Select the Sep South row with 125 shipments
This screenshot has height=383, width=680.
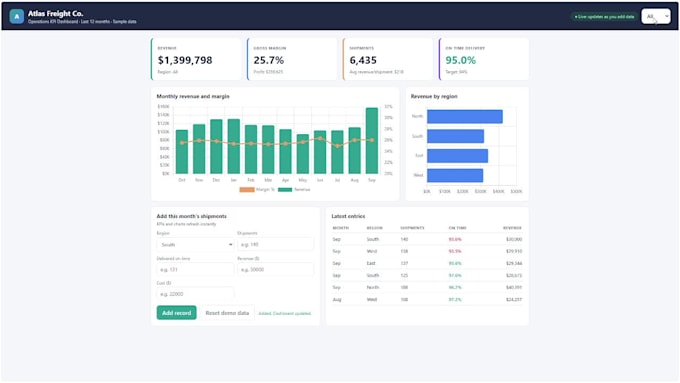(x=427, y=275)
